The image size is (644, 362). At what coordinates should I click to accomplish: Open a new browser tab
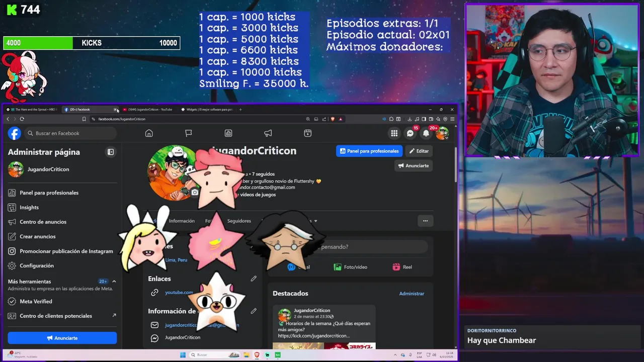[240, 110]
